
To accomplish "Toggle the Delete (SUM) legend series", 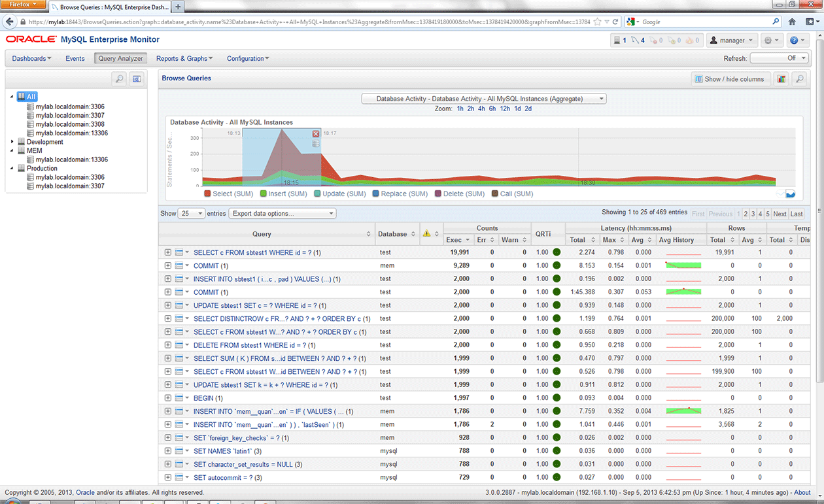I will (x=460, y=193).
